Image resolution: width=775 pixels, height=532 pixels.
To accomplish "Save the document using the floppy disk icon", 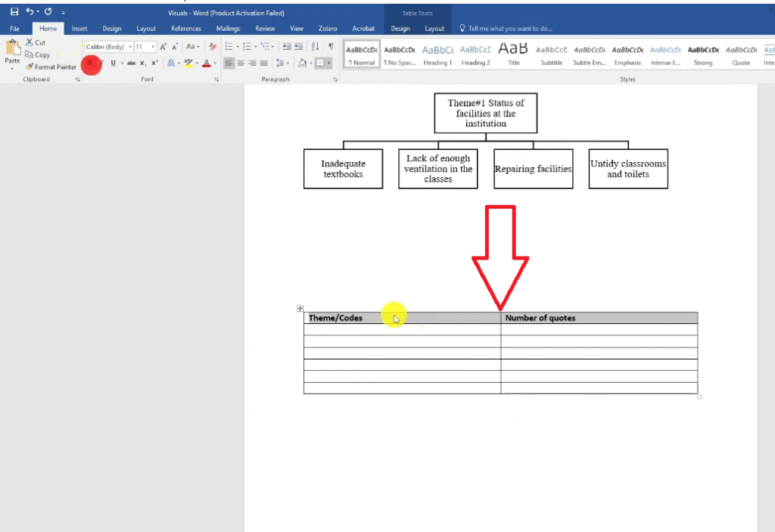I will tap(14, 12).
